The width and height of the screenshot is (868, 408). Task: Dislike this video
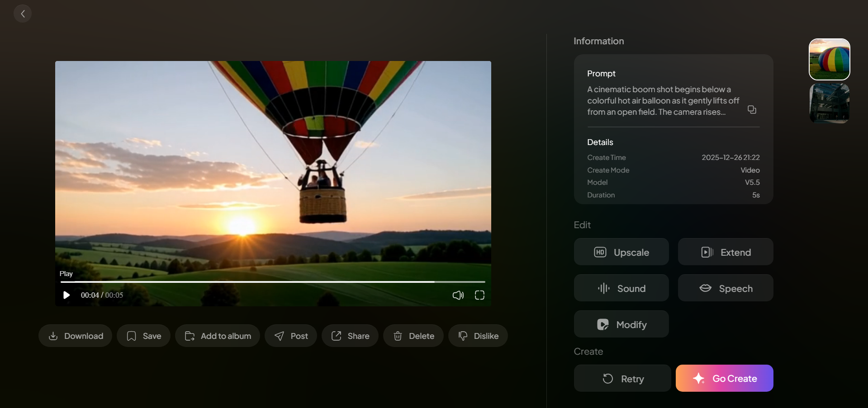coord(478,336)
